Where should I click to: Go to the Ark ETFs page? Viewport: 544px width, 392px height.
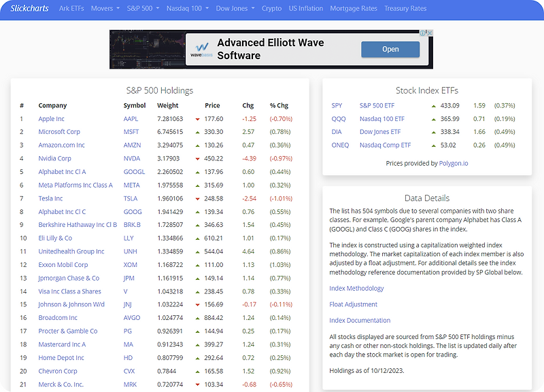pyautogui.click(x=71, y=8)
